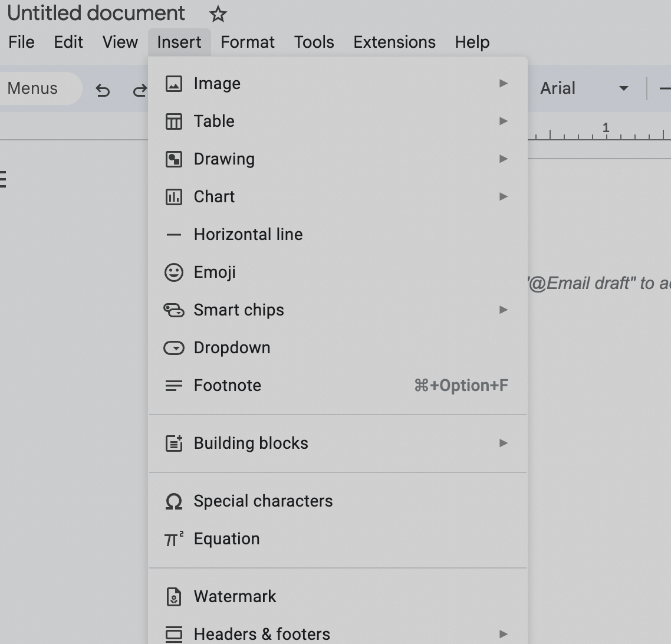Select the Smart chips icon
The height and width of the screenshot is (644, 671).
[173, 310]
